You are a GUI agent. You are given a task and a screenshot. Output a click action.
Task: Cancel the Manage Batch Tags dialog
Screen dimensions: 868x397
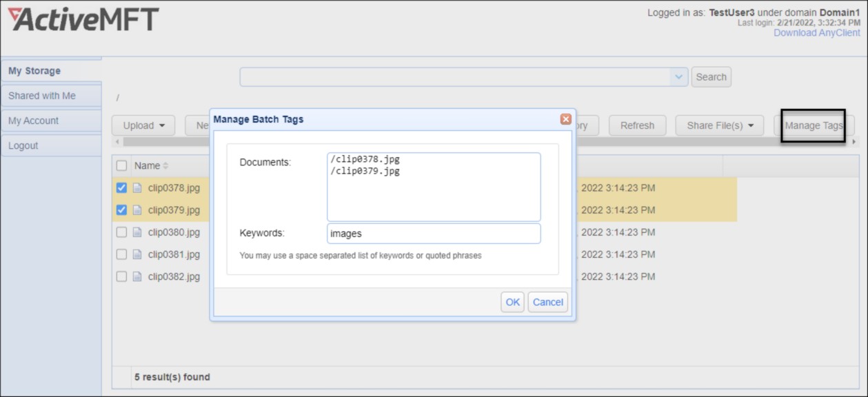(548, 302)
